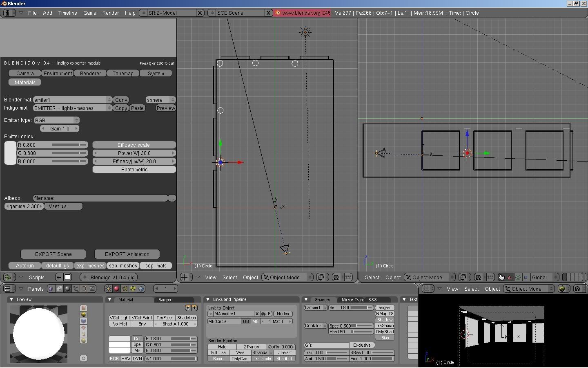
Task: Click the script window fullscreen square icon
Action: [67, 277]
